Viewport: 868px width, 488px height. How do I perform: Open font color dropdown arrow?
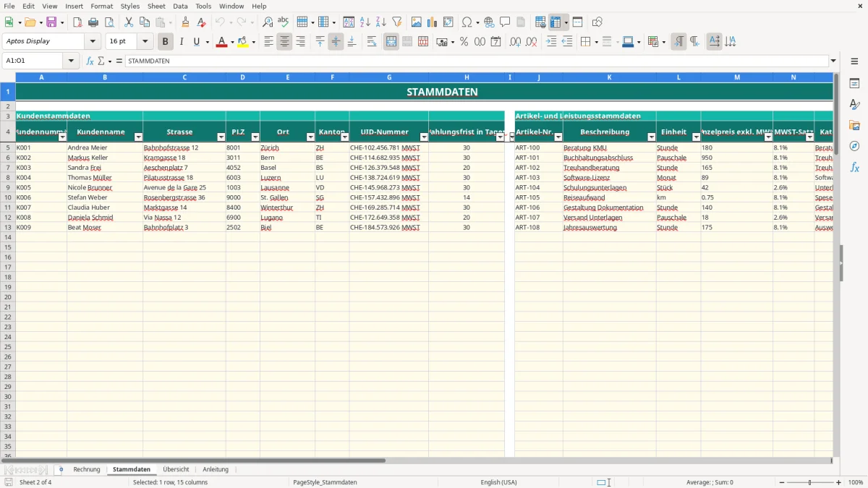[x=232, y=42]
